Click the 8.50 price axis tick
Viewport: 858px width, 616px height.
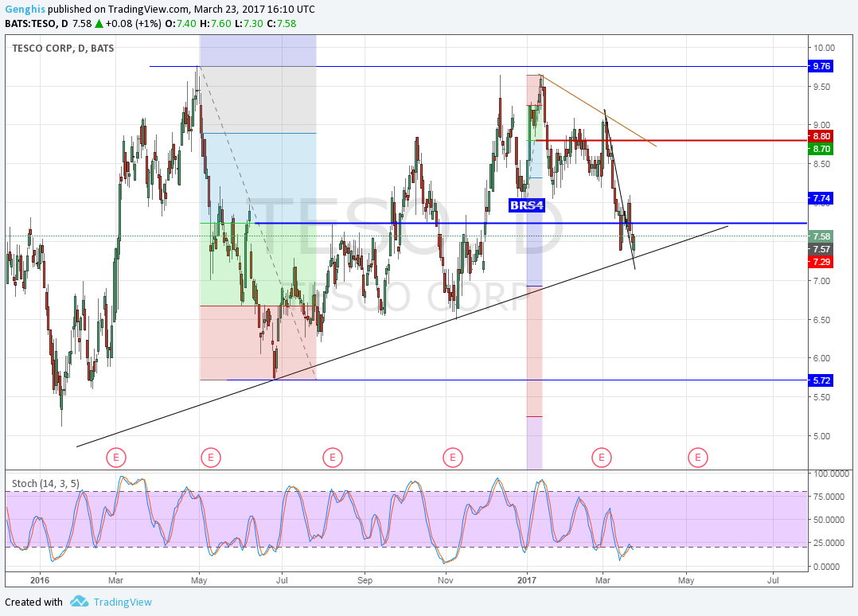point(821,164)
